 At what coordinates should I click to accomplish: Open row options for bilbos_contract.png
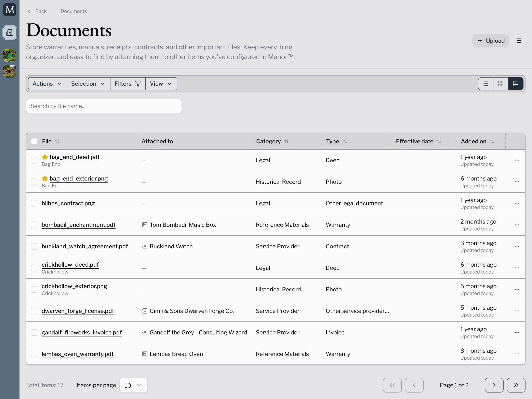517,203
